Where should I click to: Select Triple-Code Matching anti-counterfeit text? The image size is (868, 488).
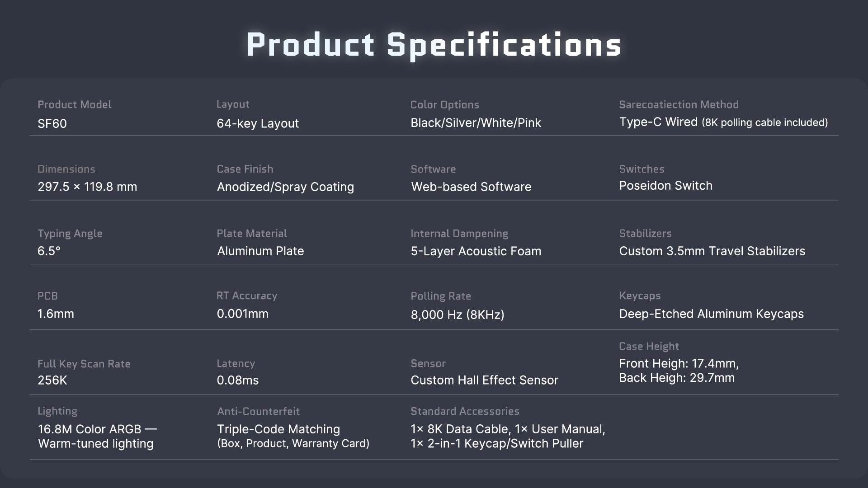278,429
